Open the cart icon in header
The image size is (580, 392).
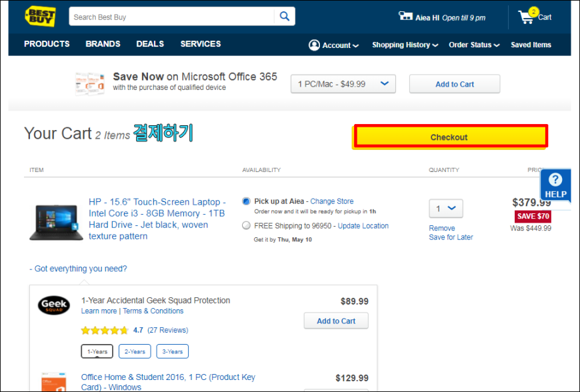coord(527,16)
